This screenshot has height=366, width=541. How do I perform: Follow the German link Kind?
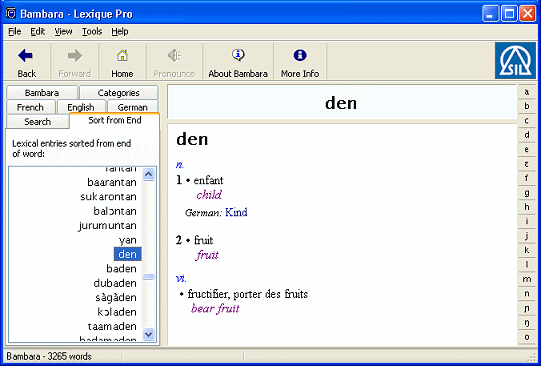236,212
